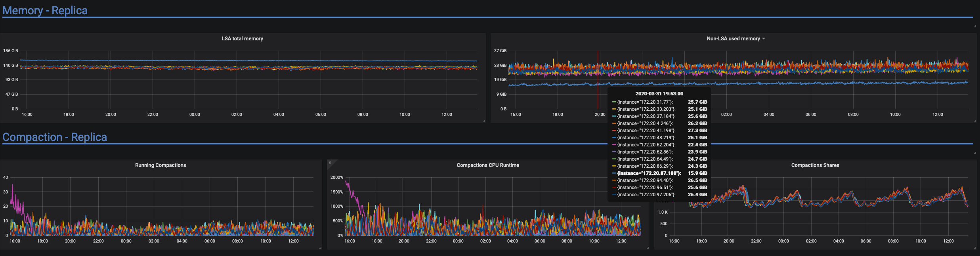Image resolution: width=980 pixels, height=256 pixels.
Task: Click the 1000% axis label
Action: (x=337, y=206)
